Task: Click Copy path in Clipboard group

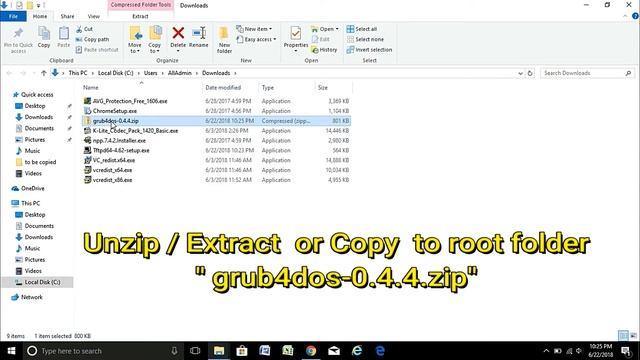Action: pyautogui.click(x=92, y=40)
